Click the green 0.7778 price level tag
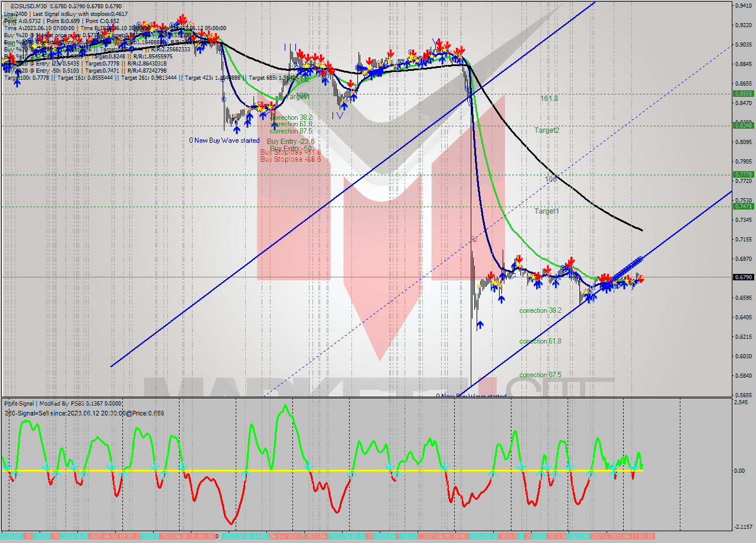The height and width of the screenshot is (543, 756). [x=743, y=174]
